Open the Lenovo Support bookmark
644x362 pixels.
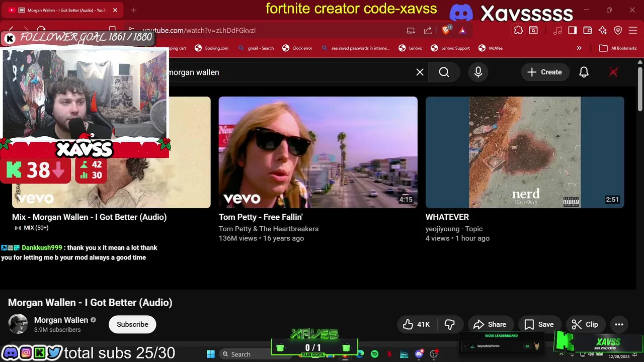point(450,48)
